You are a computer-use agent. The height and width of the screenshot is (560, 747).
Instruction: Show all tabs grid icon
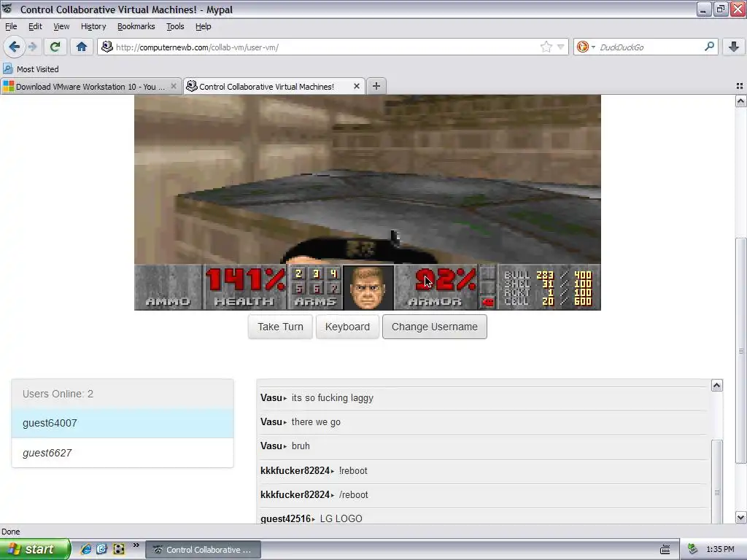point(740,86)
